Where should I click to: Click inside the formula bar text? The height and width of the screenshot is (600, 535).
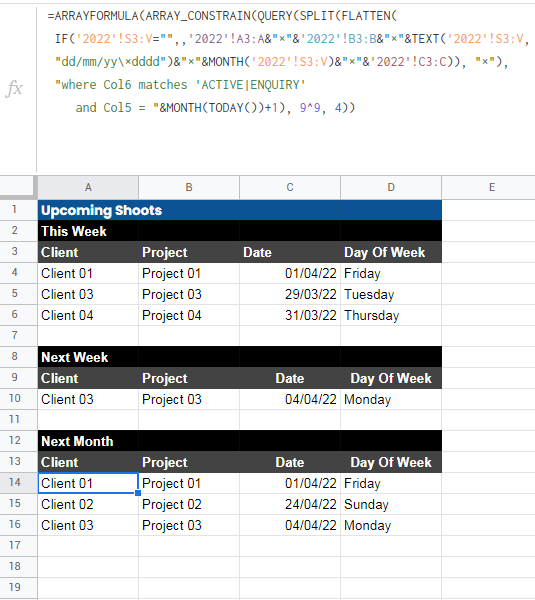pyautogui.click(x=286, y=62)
